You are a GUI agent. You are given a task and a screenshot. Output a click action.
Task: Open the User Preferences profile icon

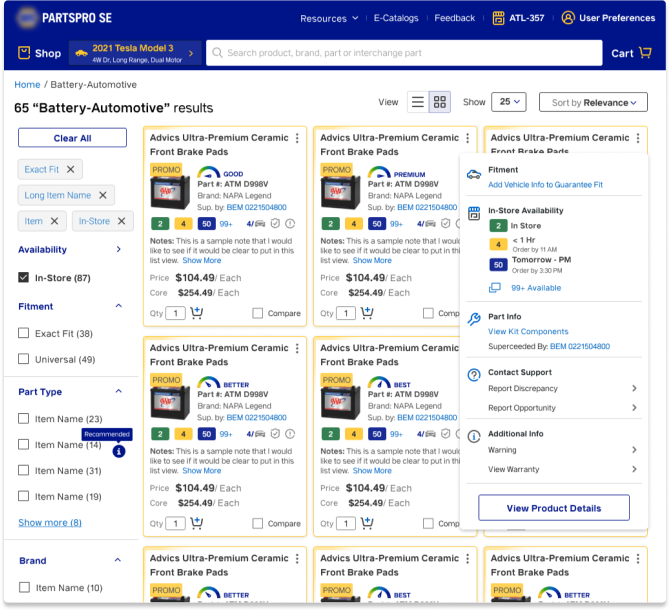click(x=568, y=18)
